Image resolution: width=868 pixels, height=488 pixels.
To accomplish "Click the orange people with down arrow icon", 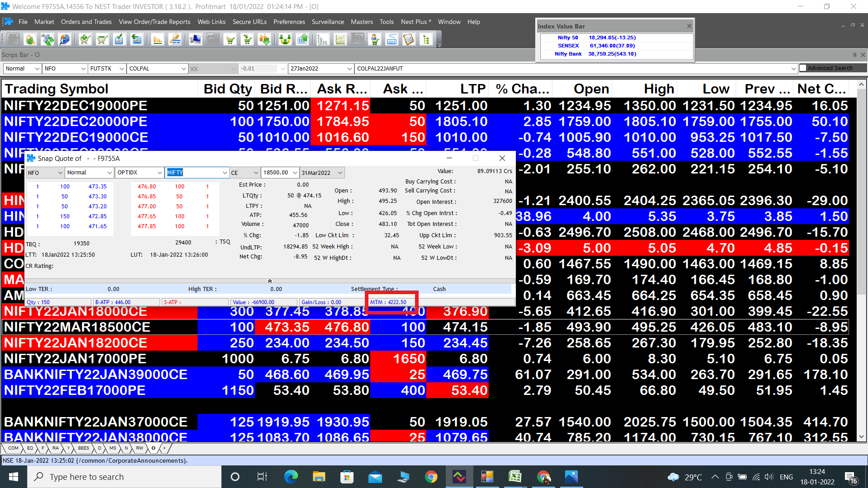I will tap(265, 40).
